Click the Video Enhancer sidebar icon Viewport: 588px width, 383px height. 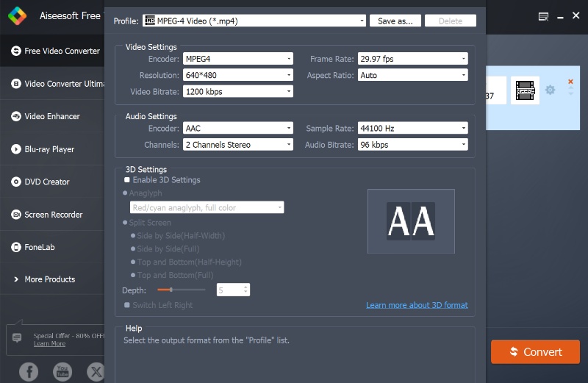[15, 116]
